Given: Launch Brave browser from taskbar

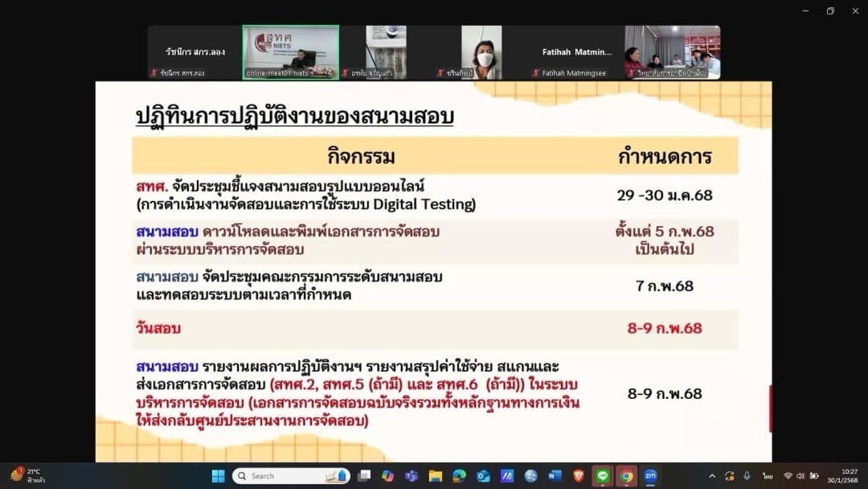Looking at the screenshot, I should pos(579,476).
